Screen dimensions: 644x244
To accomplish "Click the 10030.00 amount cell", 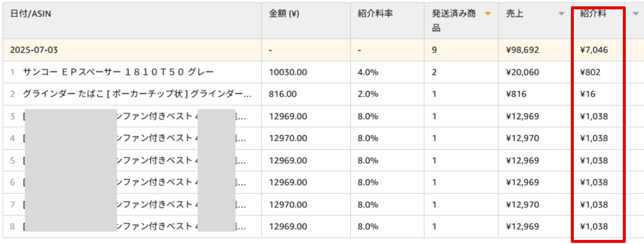I will 288,72.
